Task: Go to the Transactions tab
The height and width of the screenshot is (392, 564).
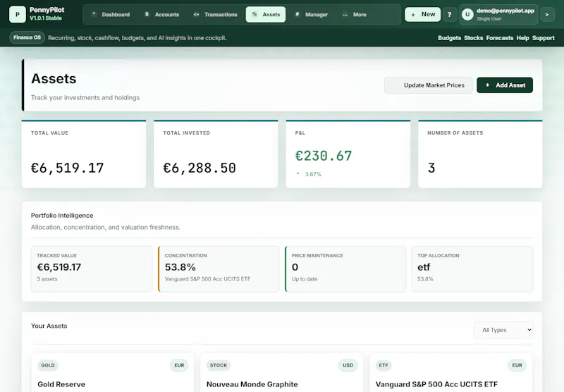Action: click(x=215, y=14)
